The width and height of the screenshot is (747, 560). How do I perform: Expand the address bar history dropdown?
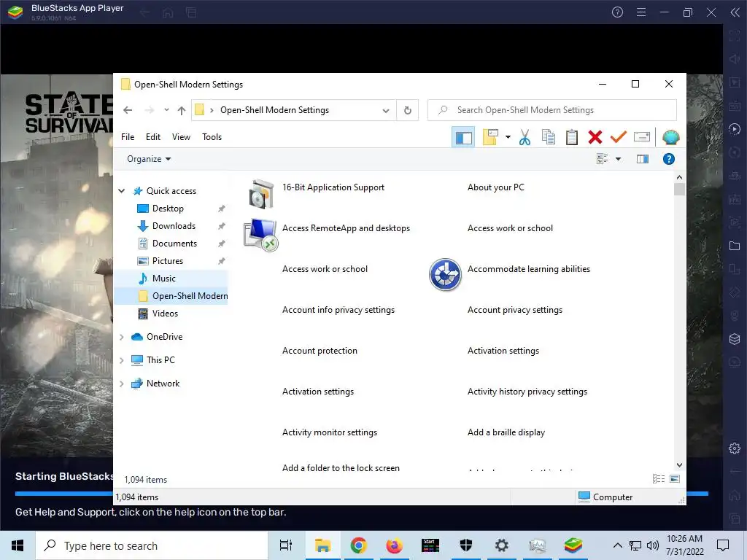click(386, 111)
